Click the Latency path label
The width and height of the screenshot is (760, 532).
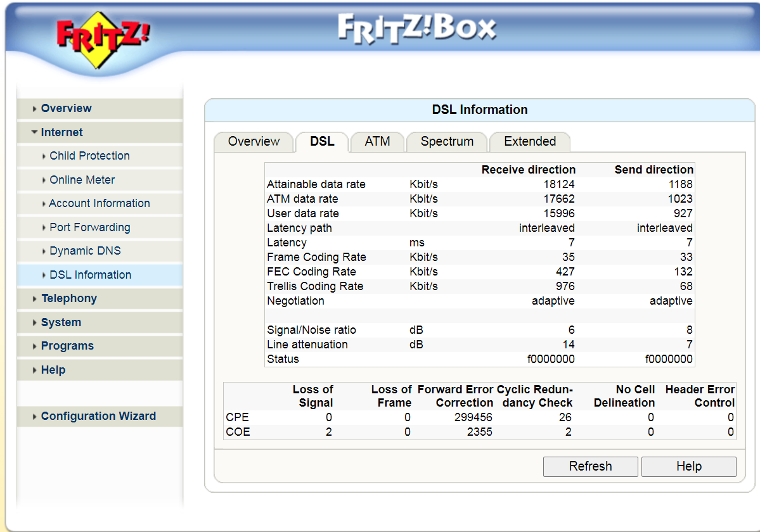click(300, 228)
